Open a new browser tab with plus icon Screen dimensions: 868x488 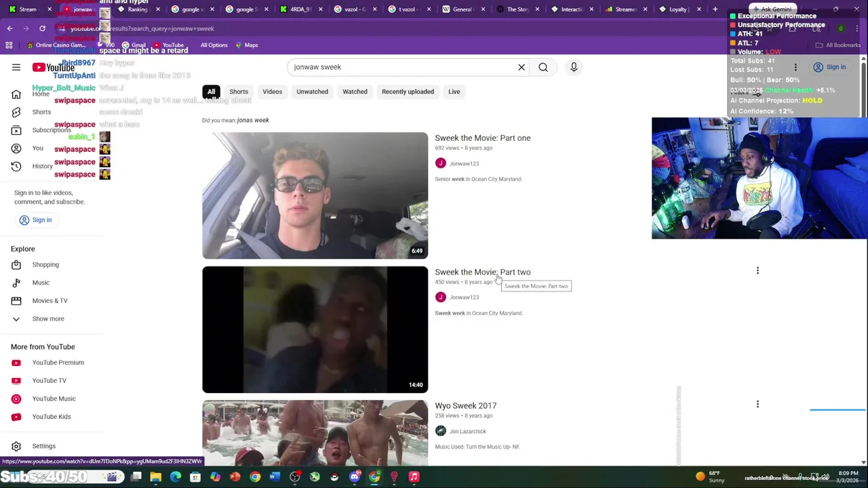tap(715, 9)
